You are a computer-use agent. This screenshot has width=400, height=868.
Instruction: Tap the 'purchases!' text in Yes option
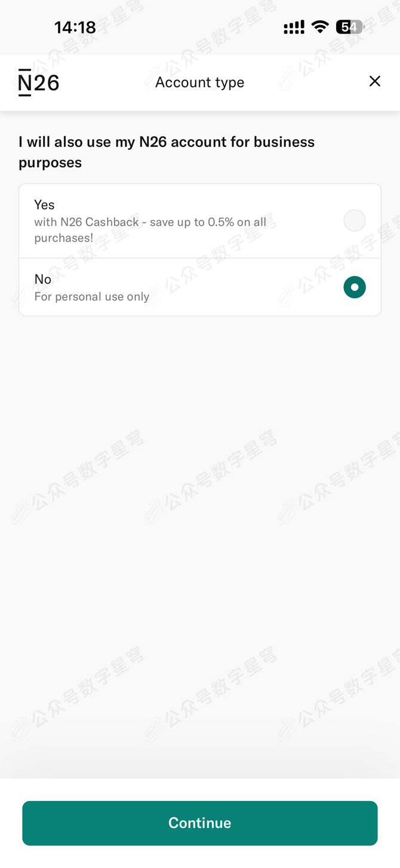pyautogui.click(x=64, y=238)
